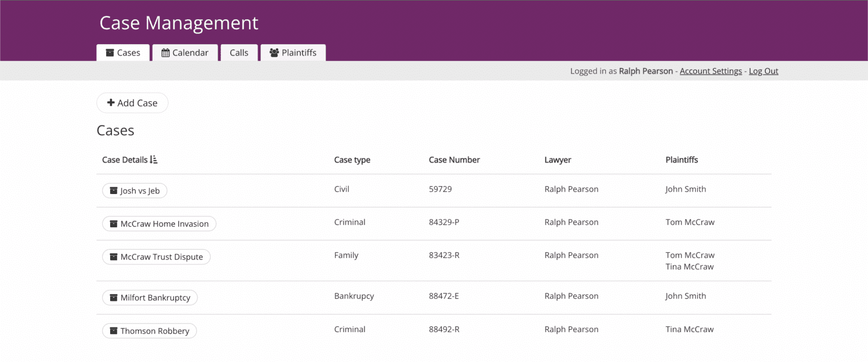
Task: Click the plus icon on the Add Case button
Action: pos(110,103)
